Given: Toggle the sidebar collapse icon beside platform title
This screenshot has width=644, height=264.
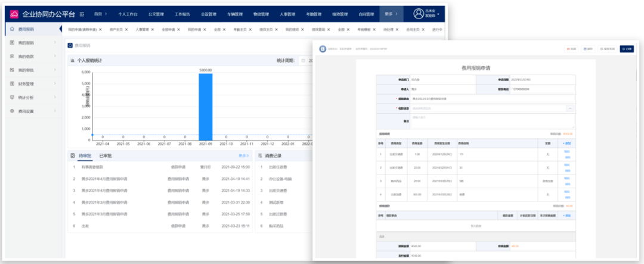Looking at the screenshot, I should (82, 14).
